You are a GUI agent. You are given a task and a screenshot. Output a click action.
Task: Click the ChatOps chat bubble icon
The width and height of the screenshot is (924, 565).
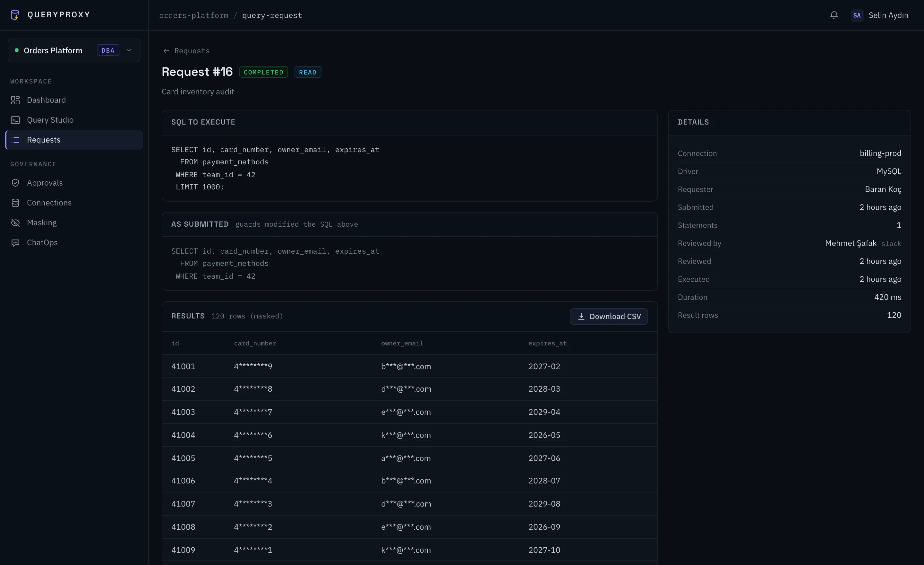pyautogui.click(x=15, y=243)
